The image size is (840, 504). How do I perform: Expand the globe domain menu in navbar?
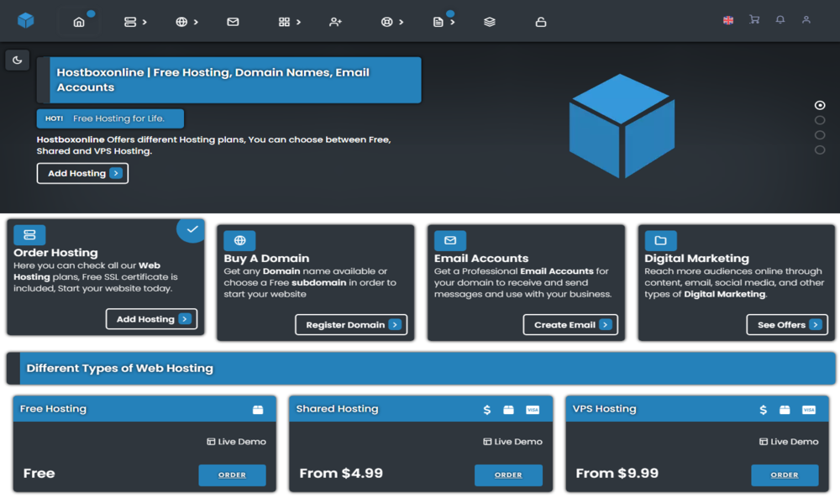[186, 22]
